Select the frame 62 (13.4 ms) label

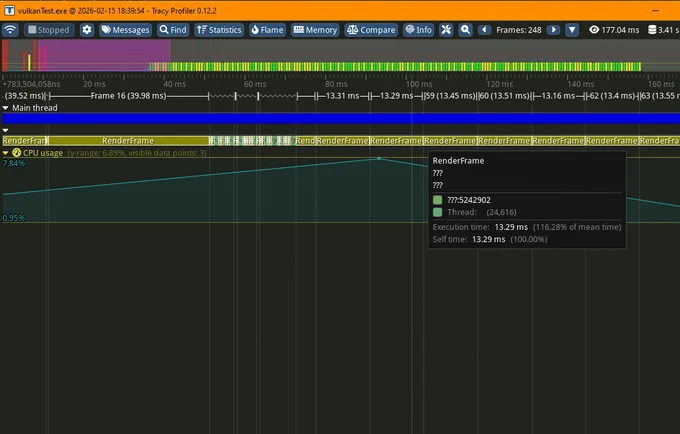click(x=612, y=95)
